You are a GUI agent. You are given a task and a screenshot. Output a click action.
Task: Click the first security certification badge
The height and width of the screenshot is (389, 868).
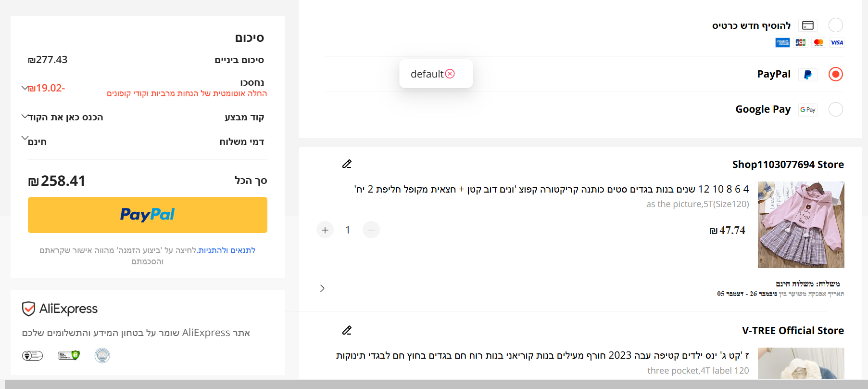[x=33, y=356]
